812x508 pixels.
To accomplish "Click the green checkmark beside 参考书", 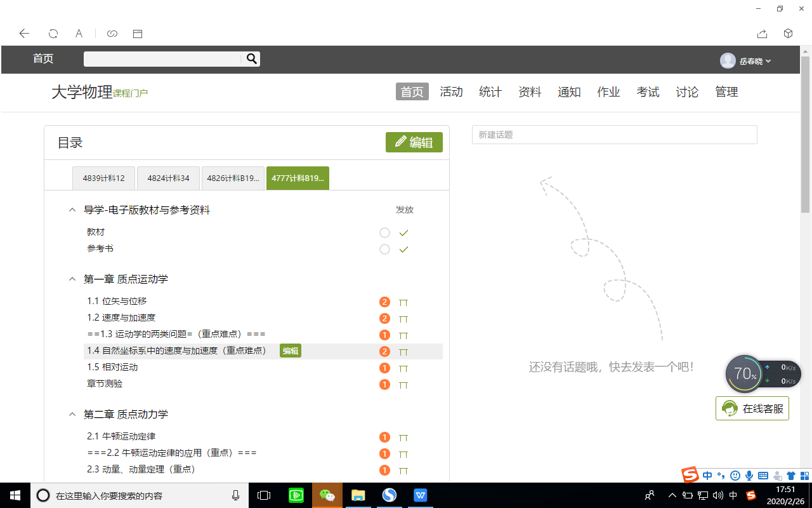I will (403, 250).
